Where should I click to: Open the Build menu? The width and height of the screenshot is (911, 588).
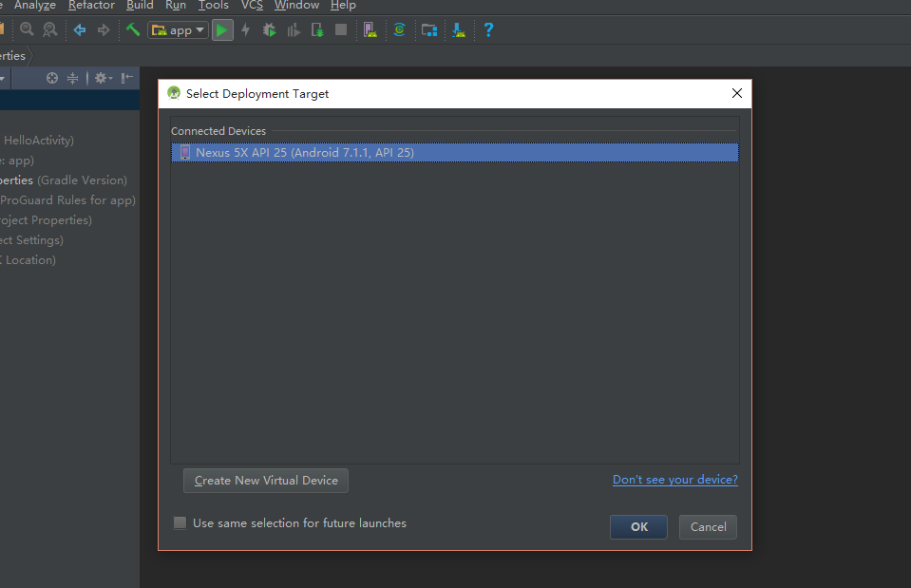click(x=140, y=6)
